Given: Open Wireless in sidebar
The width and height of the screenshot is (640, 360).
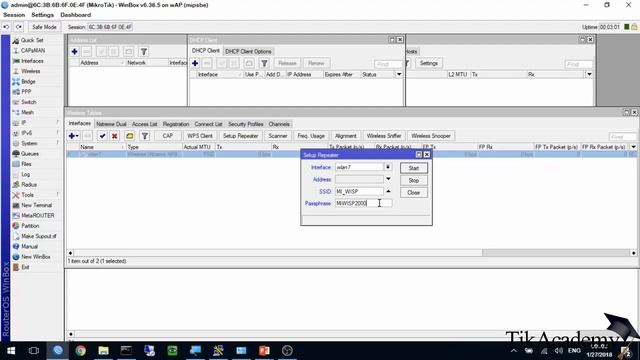Looking at the screenshot, I should [x=31, y=71].
